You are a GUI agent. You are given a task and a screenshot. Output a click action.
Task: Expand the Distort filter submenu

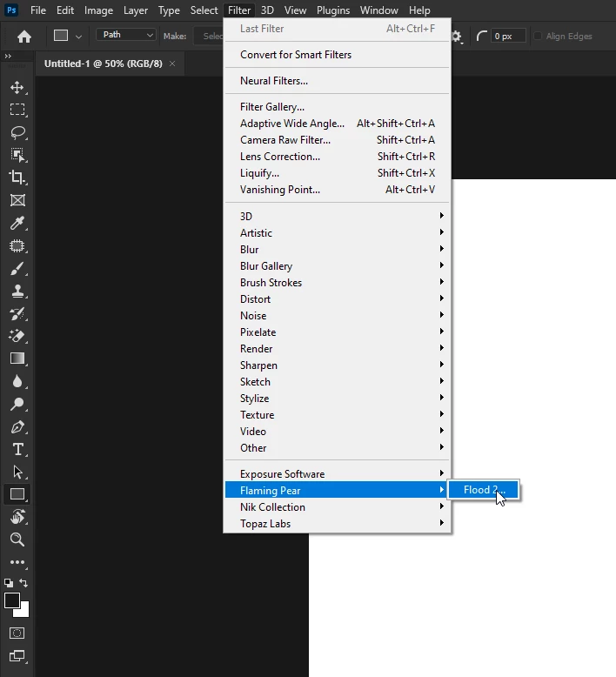coord(337,298)
